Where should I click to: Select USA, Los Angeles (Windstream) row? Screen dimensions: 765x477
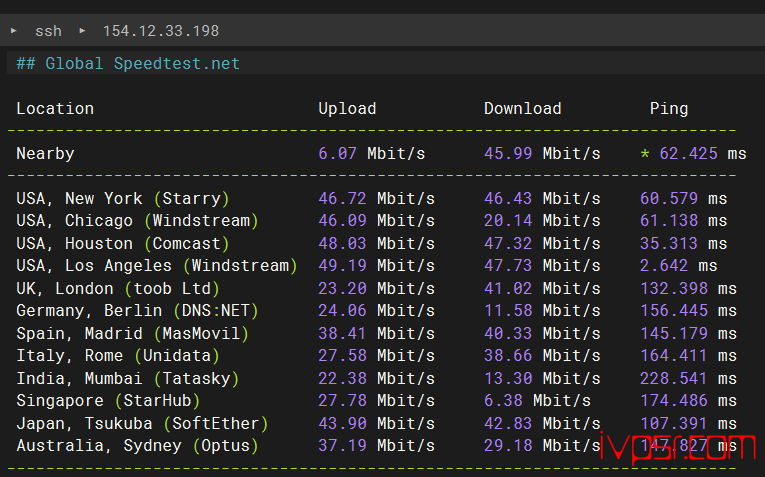pyautogui.click(x=157, y=265)
